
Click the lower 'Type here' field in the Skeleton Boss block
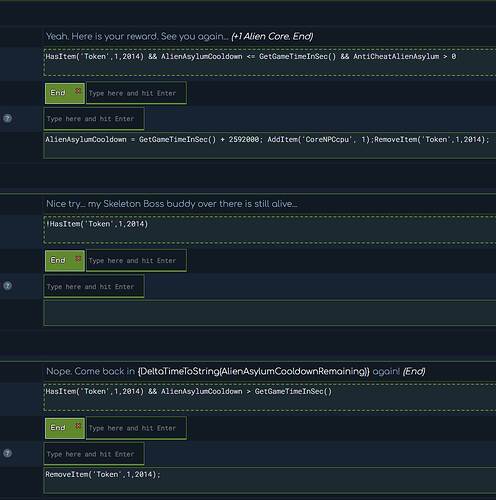pyautogui.click(x=94, y=286)
